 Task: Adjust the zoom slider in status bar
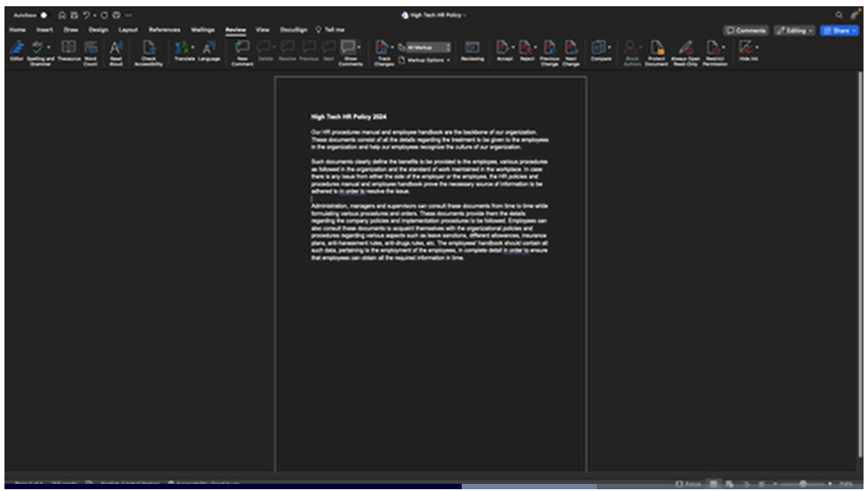pos(803,484)
